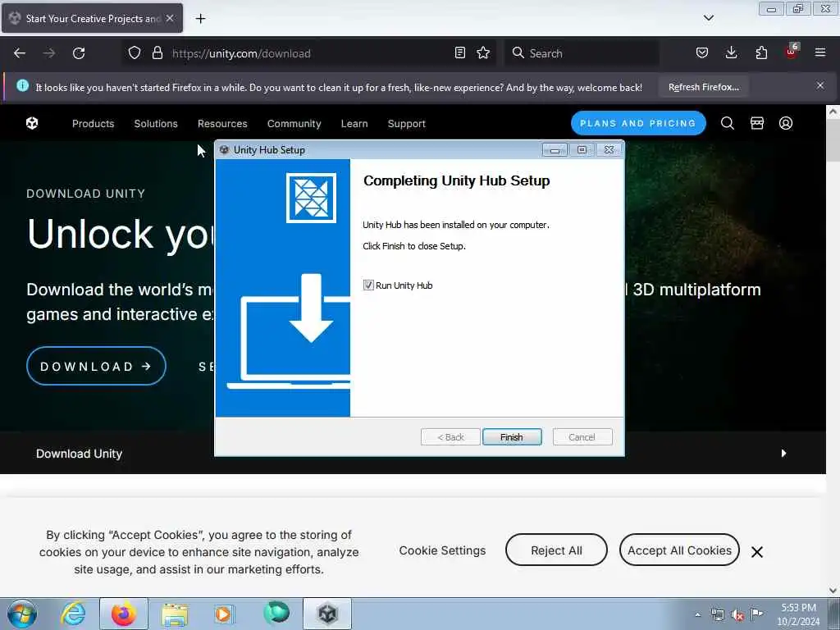The image size is (840, 630).
Task: Click the Firefox forward arrow
Action: click(x=49, y=53)
